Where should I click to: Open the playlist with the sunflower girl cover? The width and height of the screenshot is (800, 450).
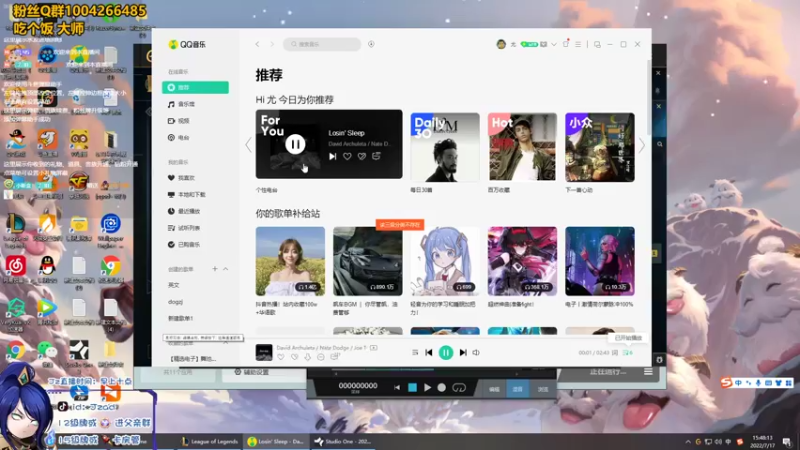pos(290,261)
